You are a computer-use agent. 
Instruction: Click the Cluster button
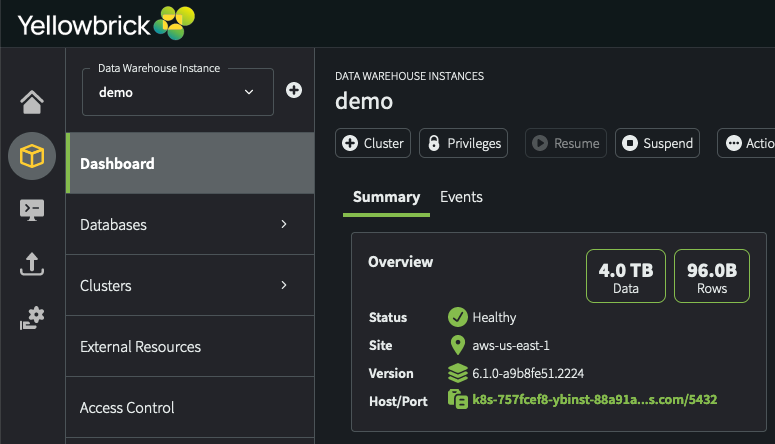pyautogui.click(x=373, y=143)
